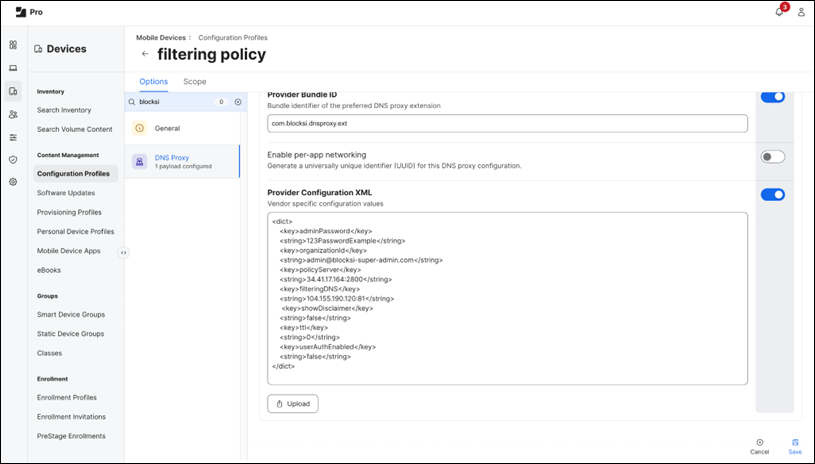Open eBooks in the sidebar
The width and height of the screenshot is (815, 464).
tap(49, 270)
